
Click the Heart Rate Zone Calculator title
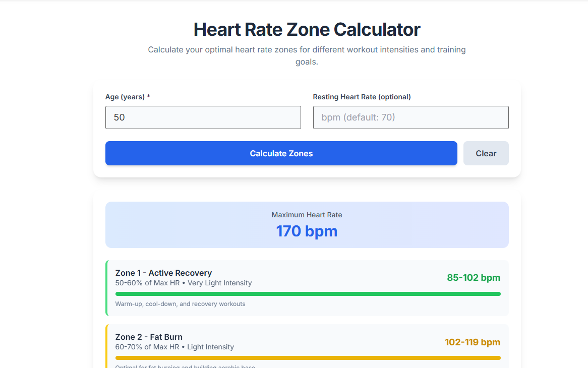[x=307, y=29]
